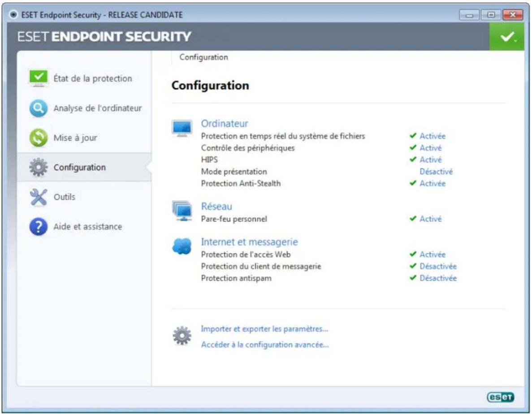
Task: Click the ESET ENDPOINT SECURITY header title
Action: pos(104,37)
